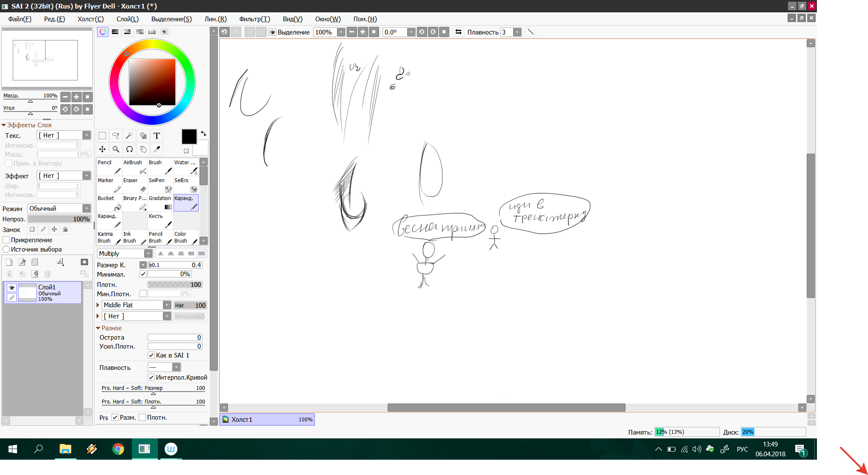Screen dimensions: 868x475
Task: Open the Chrome taskbar icon
Action: (118, 449)
